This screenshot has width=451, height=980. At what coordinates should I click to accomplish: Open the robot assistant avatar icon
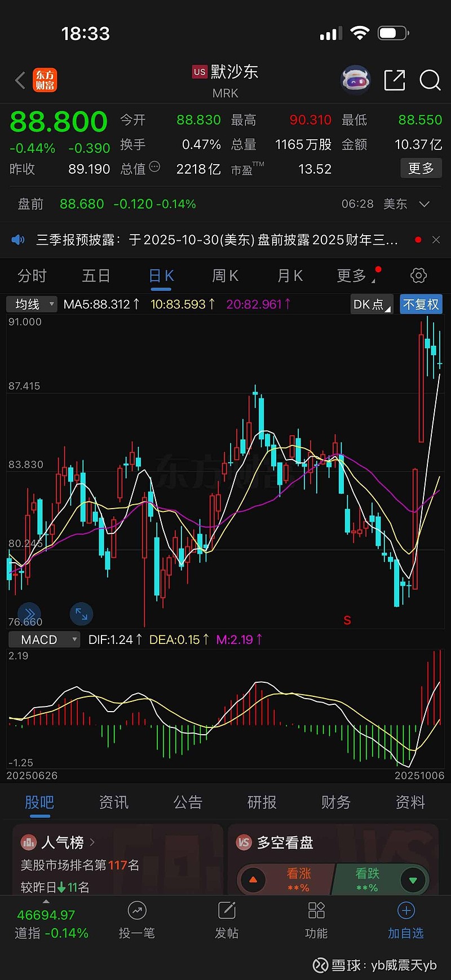(x=355, y=80)
